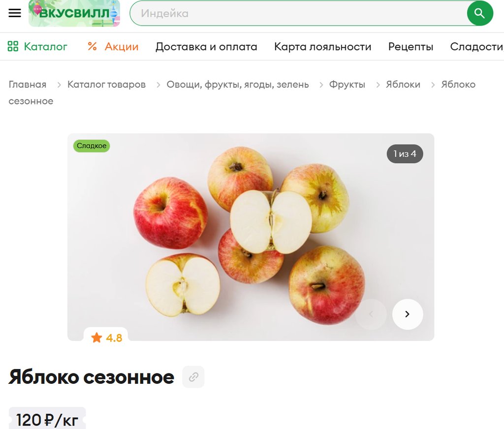This screenshot has width=504, height=429.
Task: Click the Каталог grid icon
Action: click(x=13, y=46)
